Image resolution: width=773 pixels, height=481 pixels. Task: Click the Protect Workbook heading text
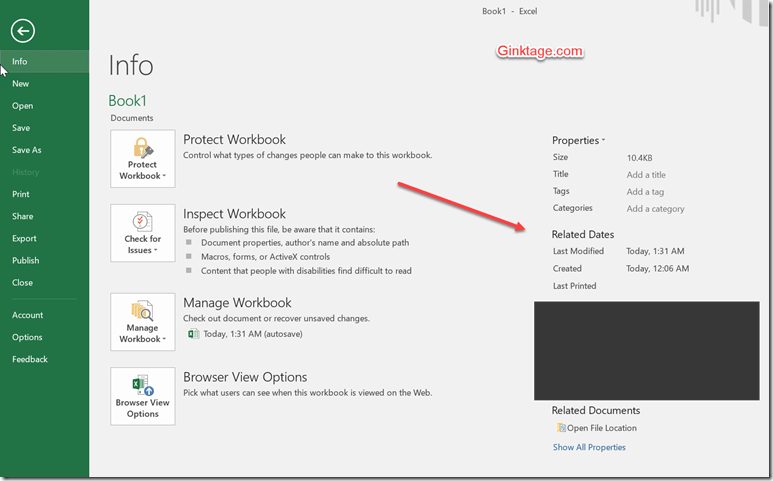click(x=234, y=139)
